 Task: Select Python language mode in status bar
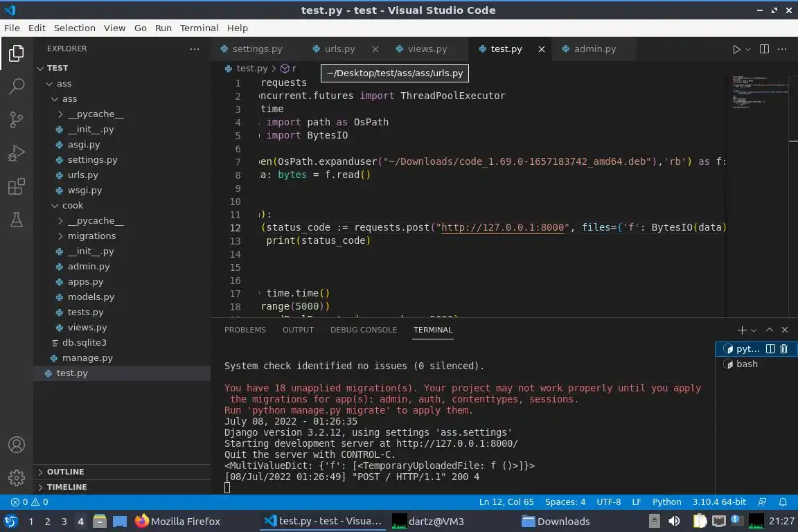point(666,502)
